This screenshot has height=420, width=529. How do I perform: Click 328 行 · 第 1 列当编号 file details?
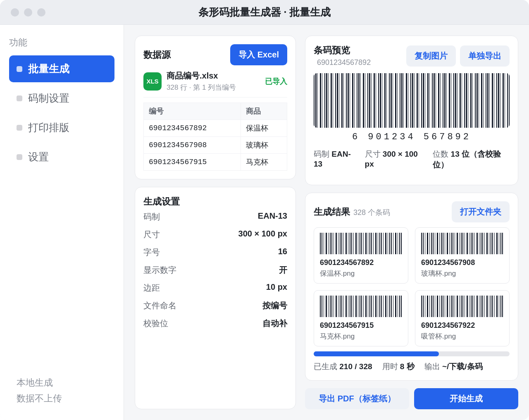[x=201, y=87]
